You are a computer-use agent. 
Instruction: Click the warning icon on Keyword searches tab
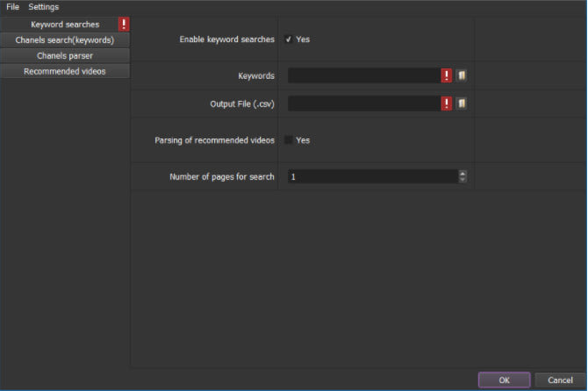pyautogui.click(x=124, y=25)
